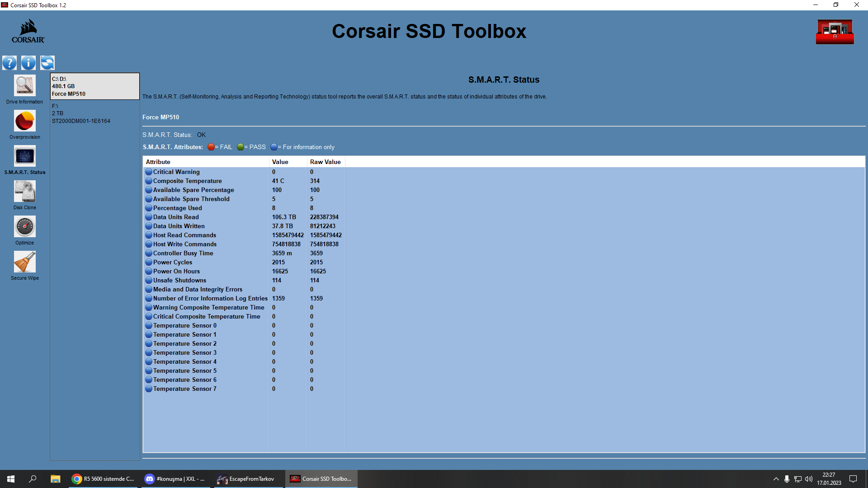Click the refresh drives icon

point(47,63)
